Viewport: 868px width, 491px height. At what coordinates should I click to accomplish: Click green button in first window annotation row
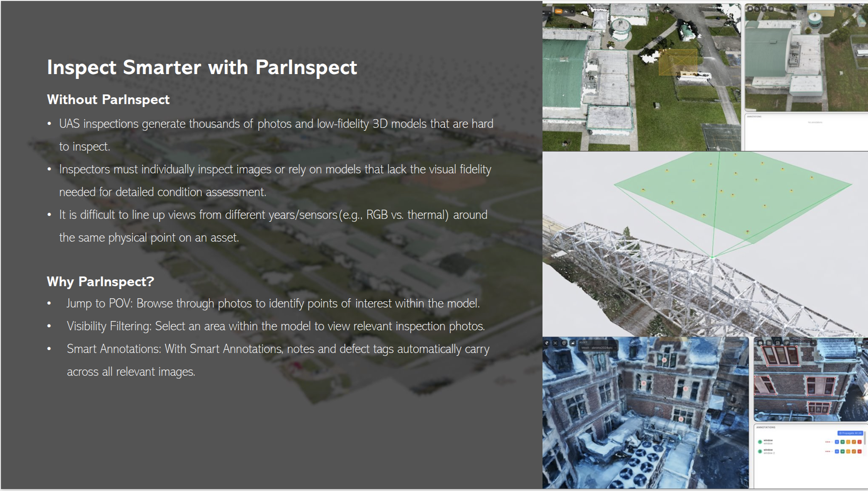[x=842, y=442]
